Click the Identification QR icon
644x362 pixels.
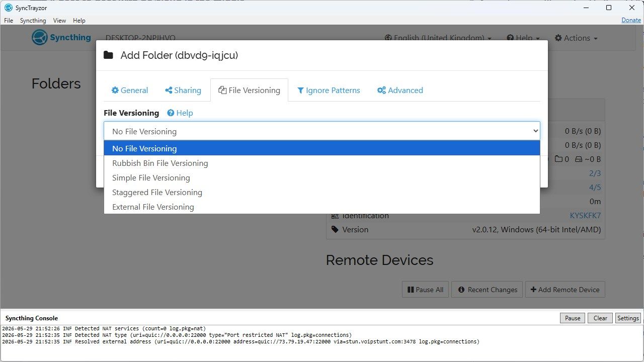[335, 216]
